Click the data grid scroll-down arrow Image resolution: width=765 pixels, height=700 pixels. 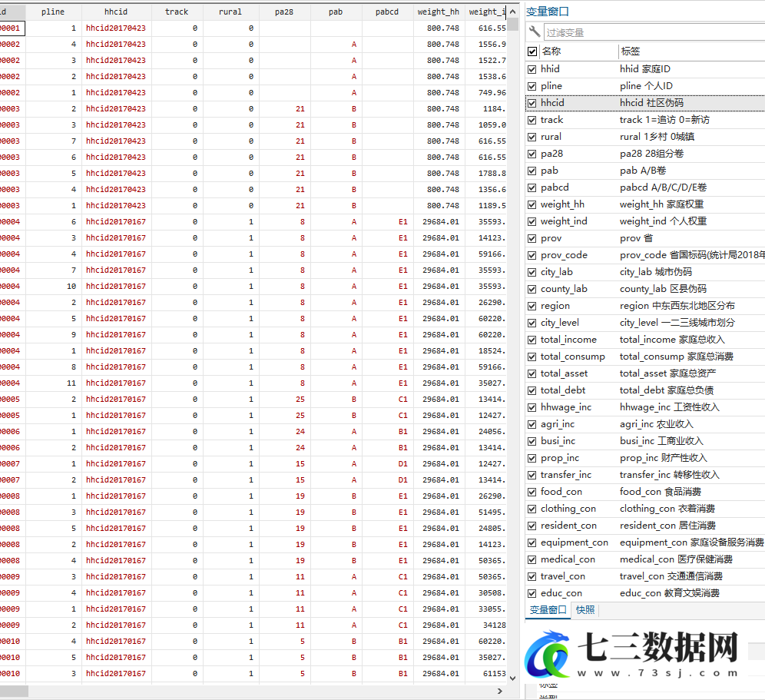(512, 678)
